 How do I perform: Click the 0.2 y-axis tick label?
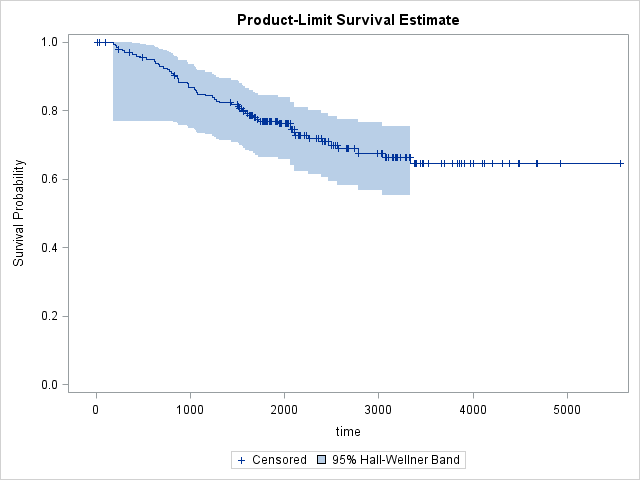48,316
